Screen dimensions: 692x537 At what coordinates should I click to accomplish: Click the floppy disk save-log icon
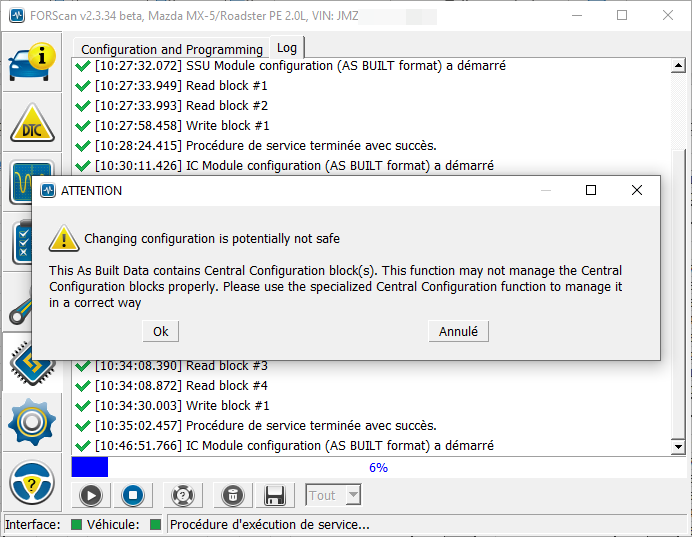pyautogui.click(x=275, y=495)
